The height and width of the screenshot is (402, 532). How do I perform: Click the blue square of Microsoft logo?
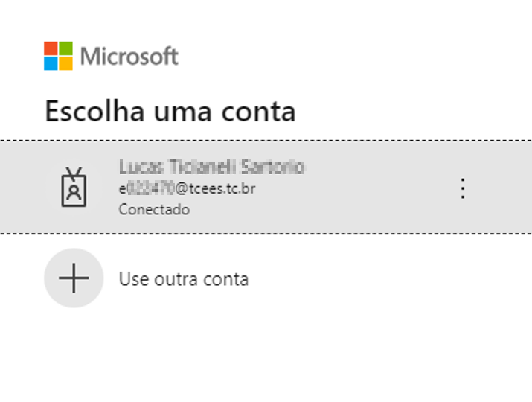pos(51,63)
